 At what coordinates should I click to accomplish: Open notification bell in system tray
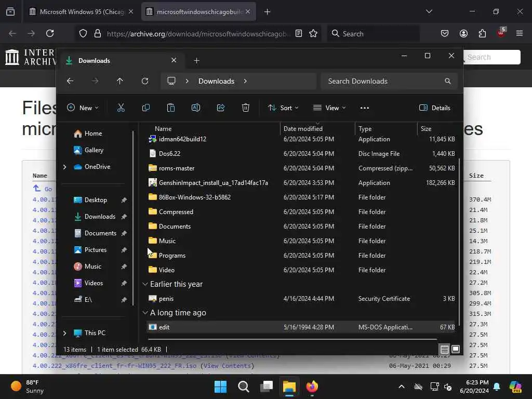497,387
